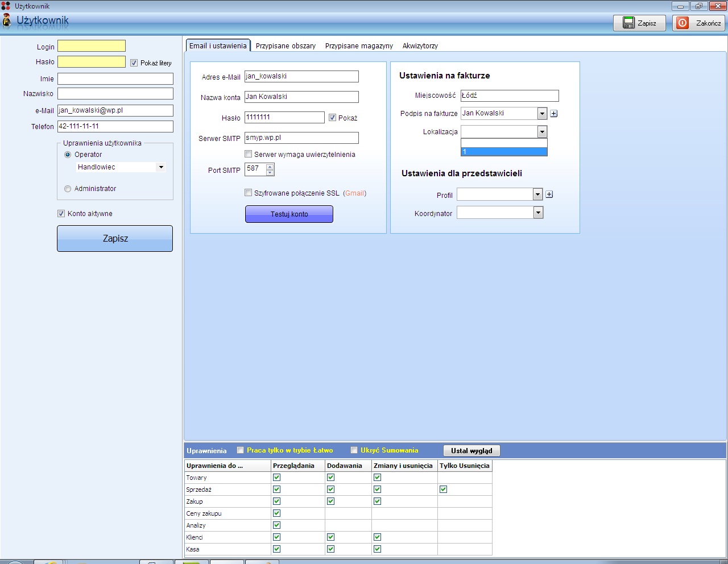The width and height of the screenshot is (728, 564).
Task: Toggle Klienci Zmiany i usunięcia permission
Action: [x=377, y=537]
